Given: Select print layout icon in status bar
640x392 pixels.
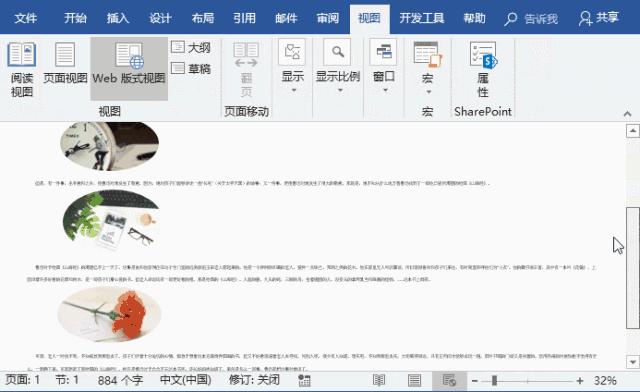Looking at the screenshot, I should 414,381.
